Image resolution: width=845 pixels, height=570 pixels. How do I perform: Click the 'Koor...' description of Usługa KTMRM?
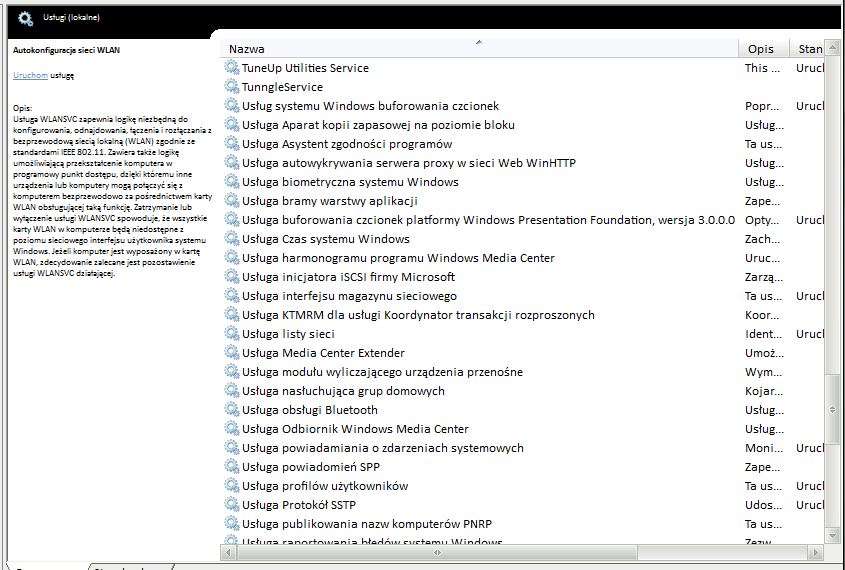(x=762, y=315)
